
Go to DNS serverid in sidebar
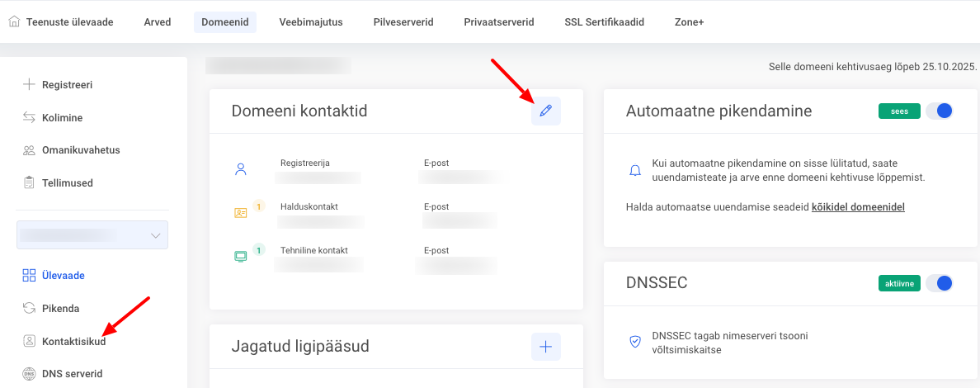coord(72,374)
